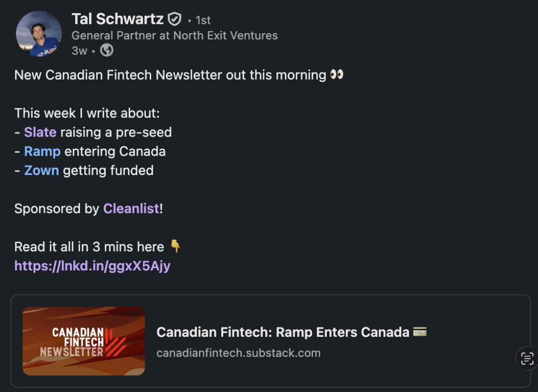Open the Slate company mention
Screen dimensions: 538x392
pyautogui.click(x=40, y=132)
